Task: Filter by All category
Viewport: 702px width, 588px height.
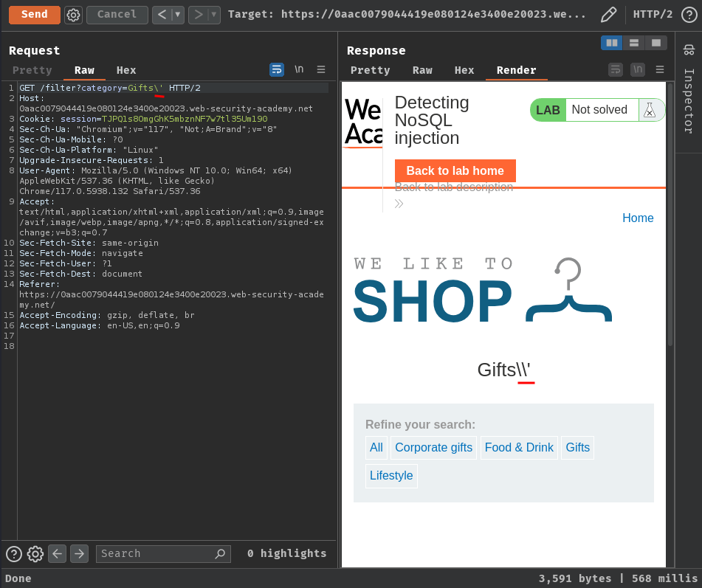Action: coord(376,448)
